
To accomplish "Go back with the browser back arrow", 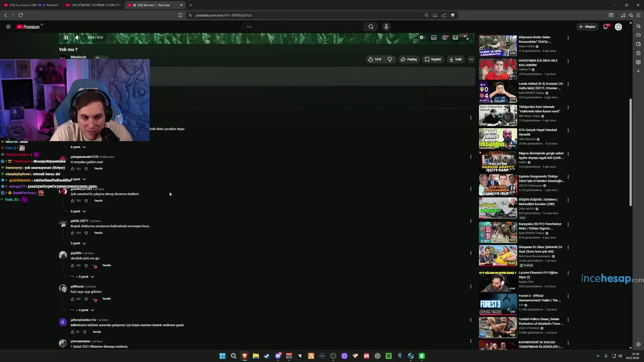I will pyautogui.click(x=6, y=15).
